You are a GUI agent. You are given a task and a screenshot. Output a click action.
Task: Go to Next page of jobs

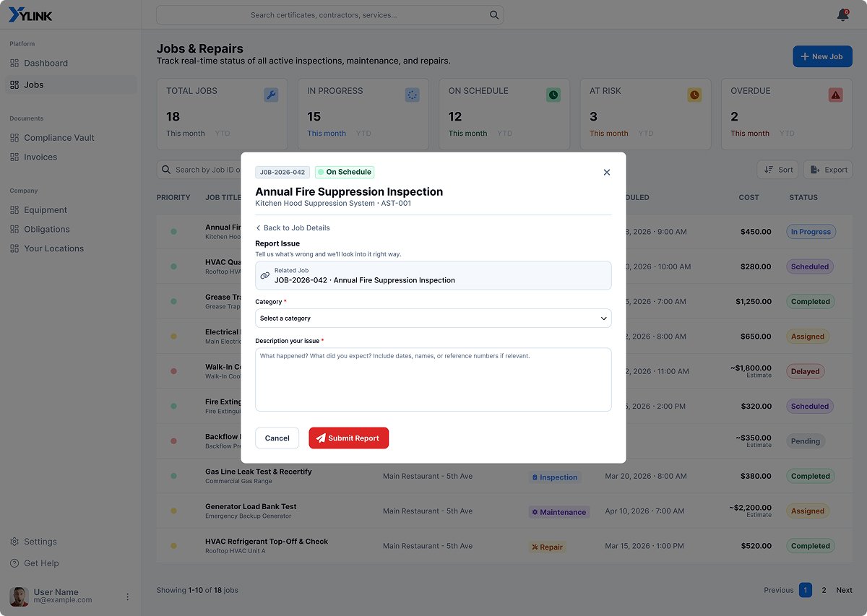click(x=844, y=590)
